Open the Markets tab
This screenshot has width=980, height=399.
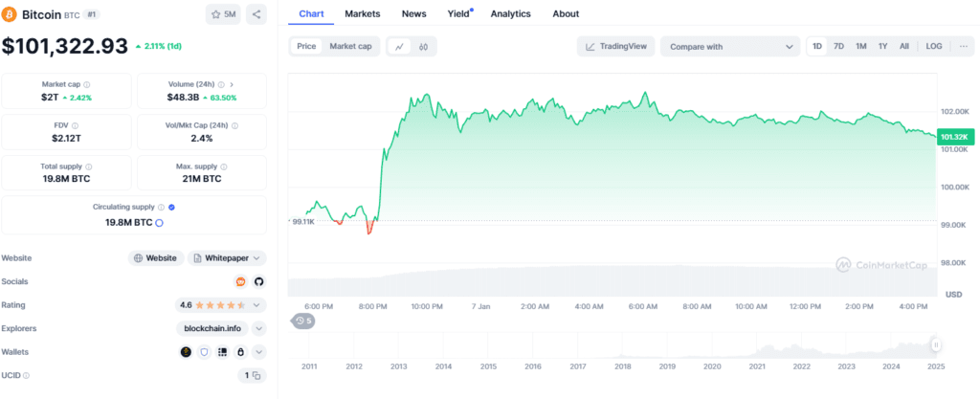coord(362,13)
